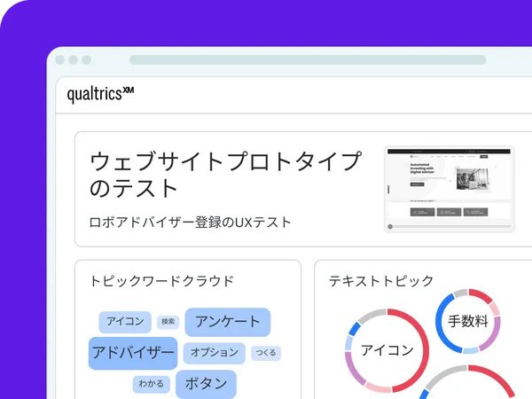Click the アイコン donut chart

coord(387,350)
